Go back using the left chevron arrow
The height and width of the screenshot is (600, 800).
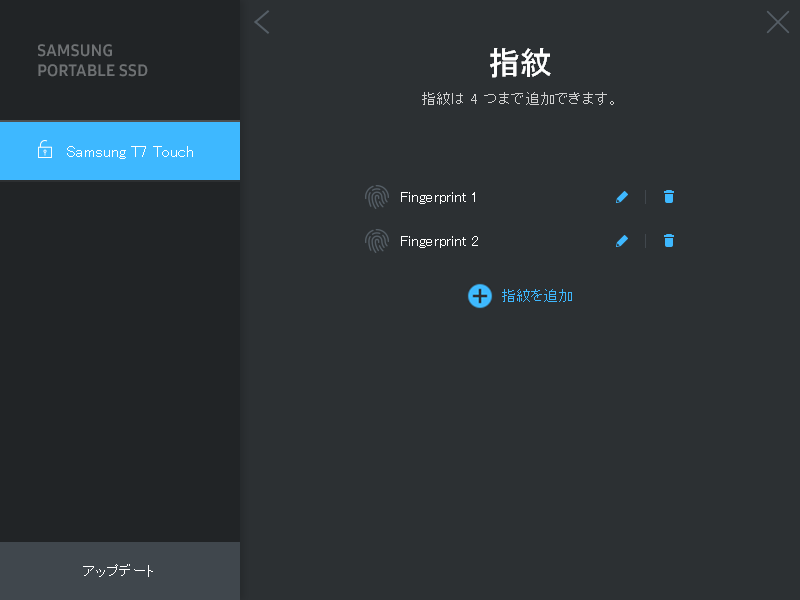(x=262, y=22)
